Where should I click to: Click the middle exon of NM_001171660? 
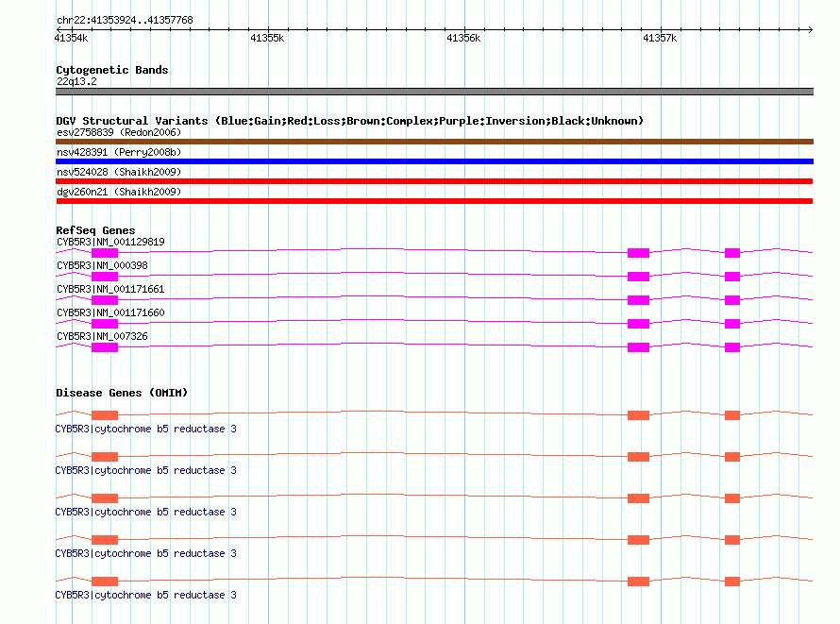pyautogui.click(x=638, y=324)
